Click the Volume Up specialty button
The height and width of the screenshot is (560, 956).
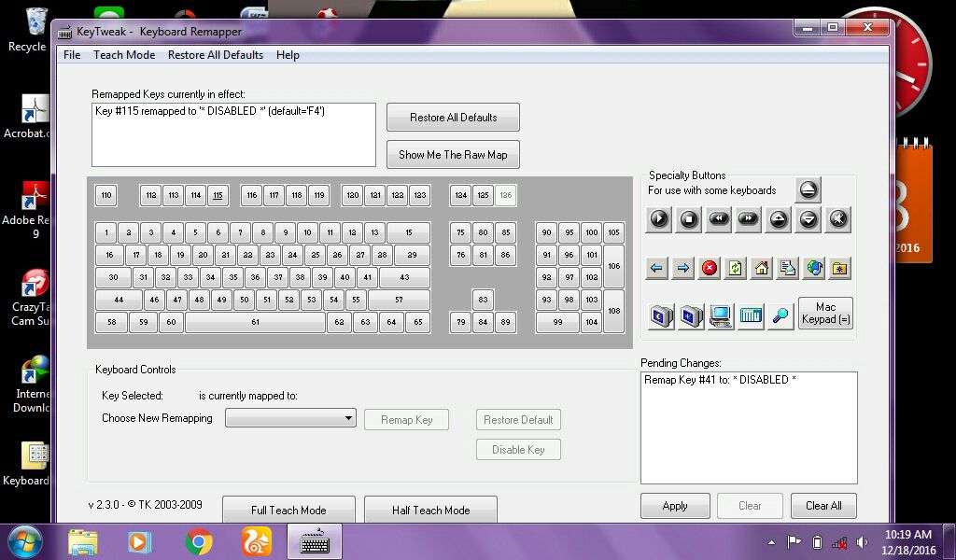(779, 218)
